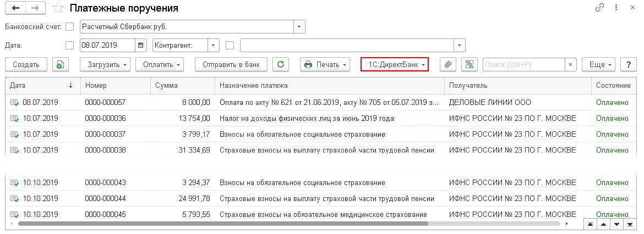Click the Создать button
The height and width of the screenshot is (234, 644).
tap(26, 64)
